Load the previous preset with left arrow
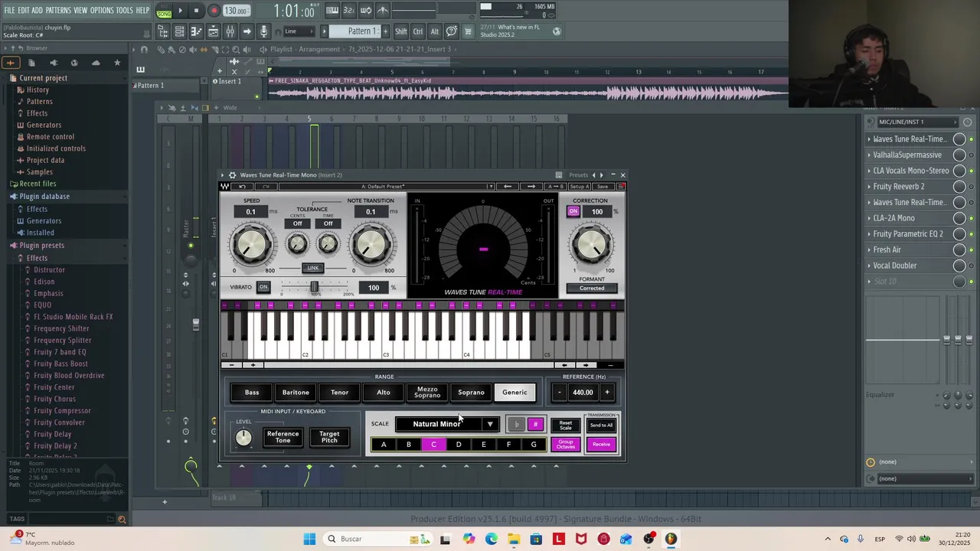The height and width of the screenshot is (551, 980). 508,187
